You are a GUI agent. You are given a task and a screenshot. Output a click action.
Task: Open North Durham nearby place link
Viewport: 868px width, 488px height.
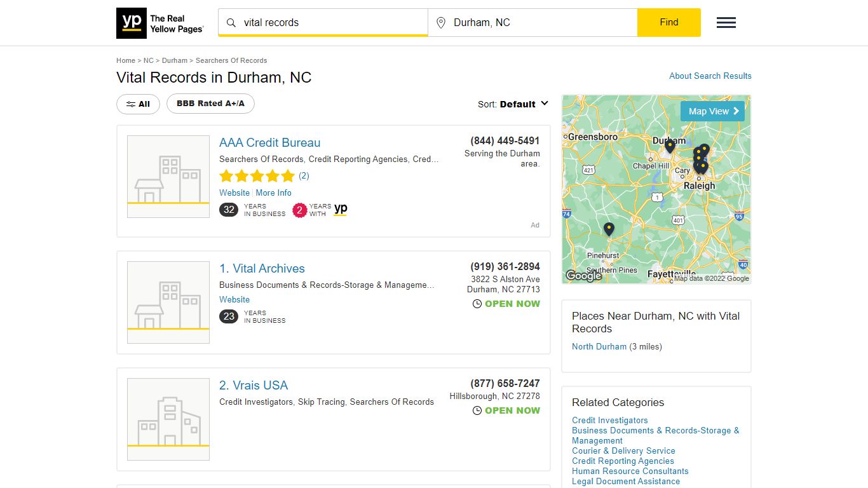(599, 346)
